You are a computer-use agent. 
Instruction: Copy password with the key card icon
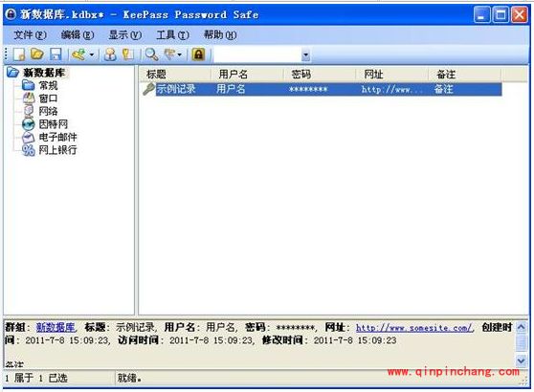[128, 54]
